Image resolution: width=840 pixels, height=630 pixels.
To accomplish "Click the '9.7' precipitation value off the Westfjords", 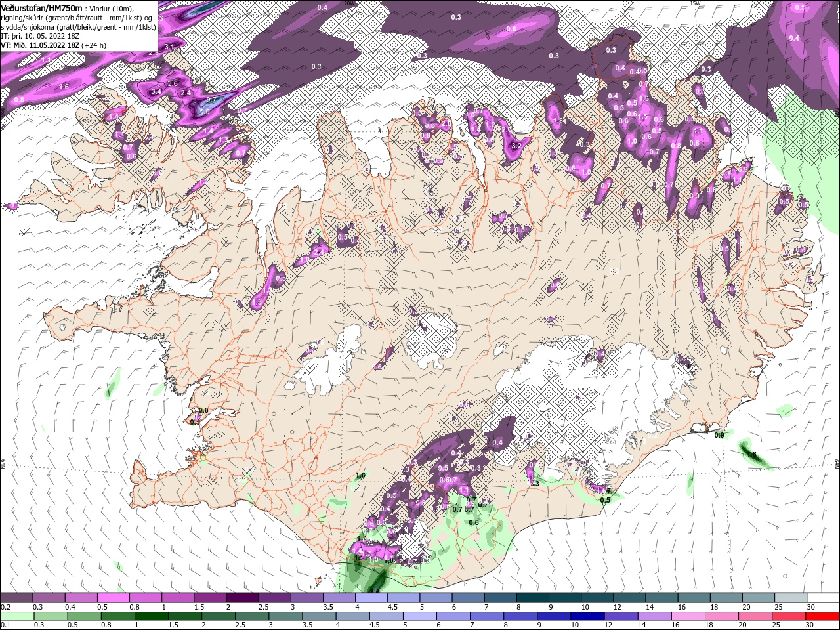I will click(x=211, y=100).
